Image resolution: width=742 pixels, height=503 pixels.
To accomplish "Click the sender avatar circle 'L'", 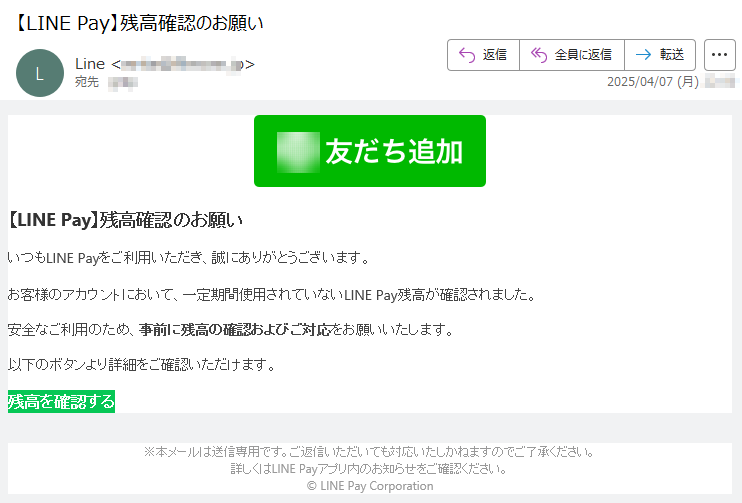I will (x=40, y=73).
